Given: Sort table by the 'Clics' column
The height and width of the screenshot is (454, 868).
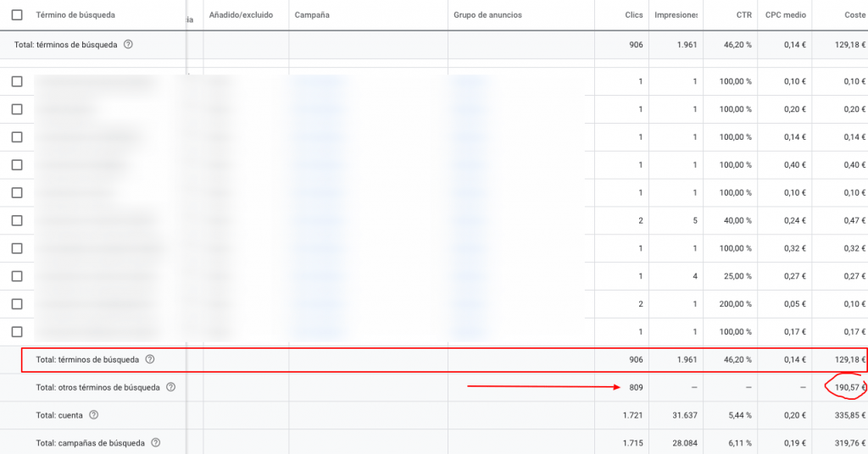Looking at the screenshot, I should pyautogui.click(x=634, y=15).
